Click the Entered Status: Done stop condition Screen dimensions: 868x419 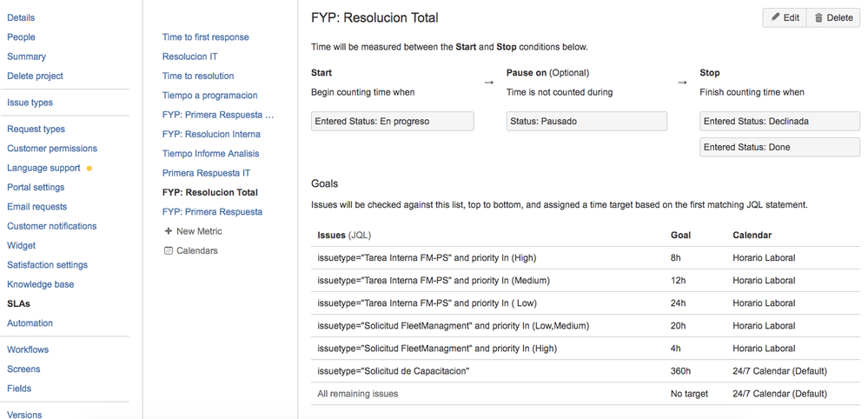pyautogui.click(x=780, y=147)
